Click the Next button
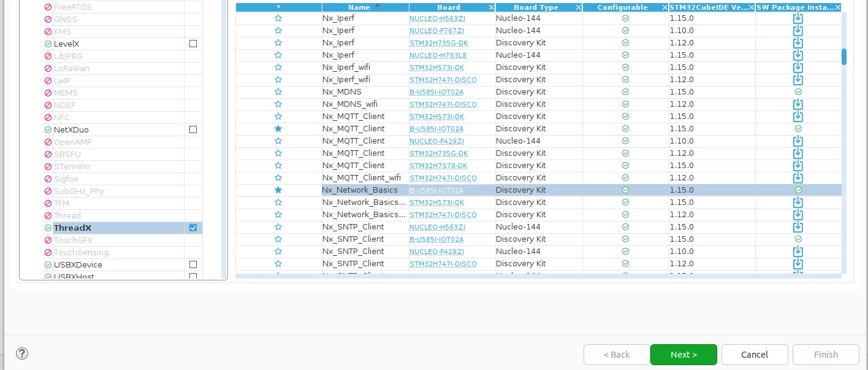This screenshot has width=868, height=370. tap(683, 355)
